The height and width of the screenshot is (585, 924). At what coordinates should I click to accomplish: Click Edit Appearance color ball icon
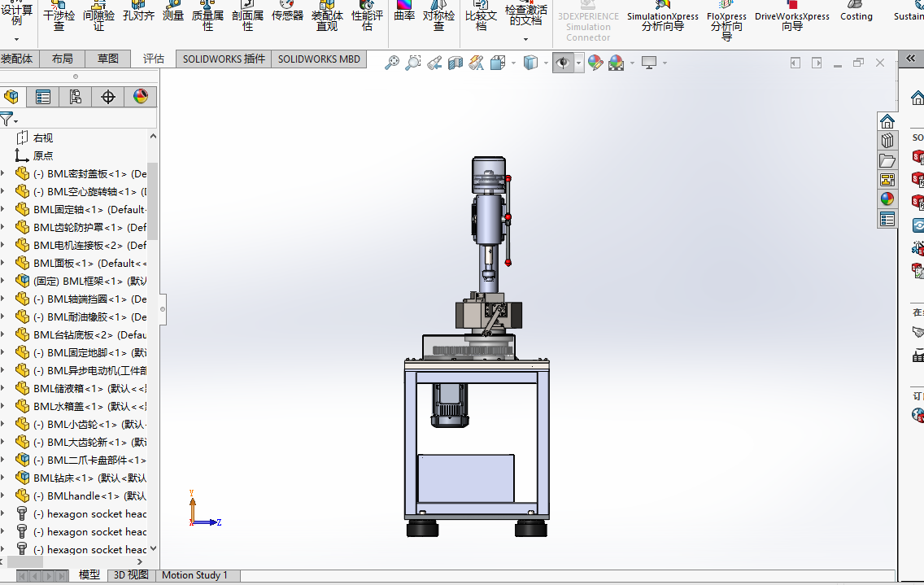pyautogui.click(x=595, y=63)
